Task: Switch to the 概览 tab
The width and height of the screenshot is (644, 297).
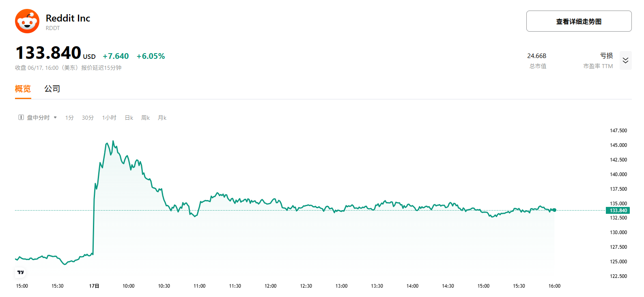Action: tap(23, 89)
